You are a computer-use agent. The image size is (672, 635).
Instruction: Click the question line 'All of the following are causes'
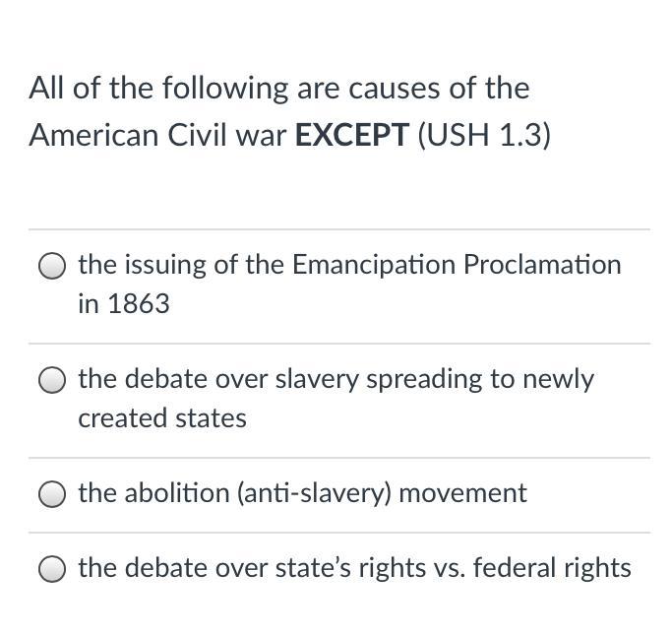point(278,89)
